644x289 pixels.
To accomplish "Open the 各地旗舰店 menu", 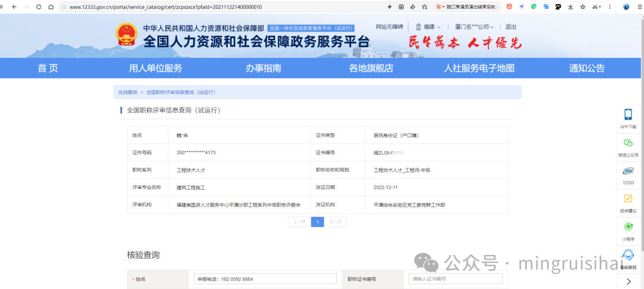I will click(x=371, y=68).
